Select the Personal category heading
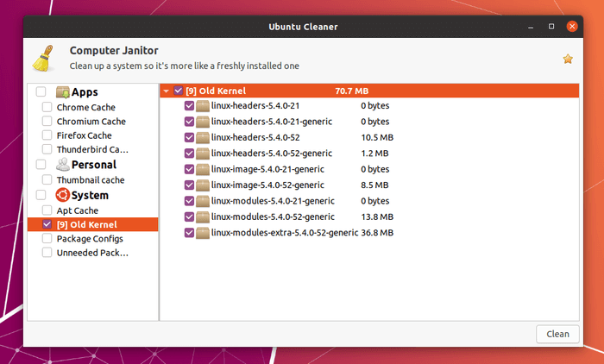 (x=94, y=165)
